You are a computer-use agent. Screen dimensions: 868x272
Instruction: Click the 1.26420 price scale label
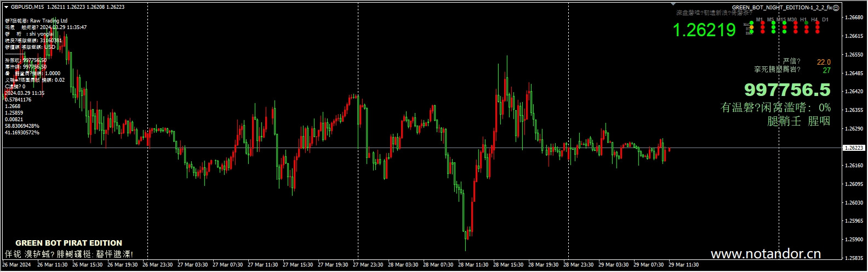(855, 92)
